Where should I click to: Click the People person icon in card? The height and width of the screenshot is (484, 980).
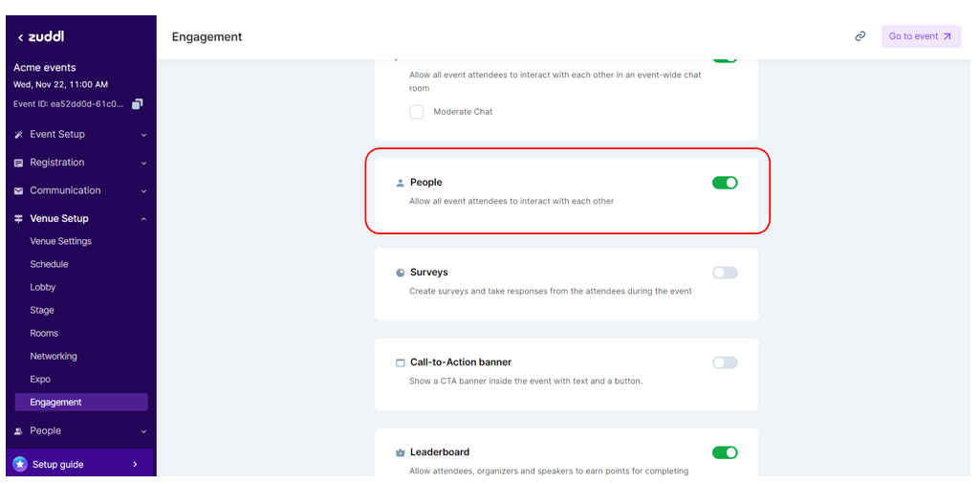[401, 183]
